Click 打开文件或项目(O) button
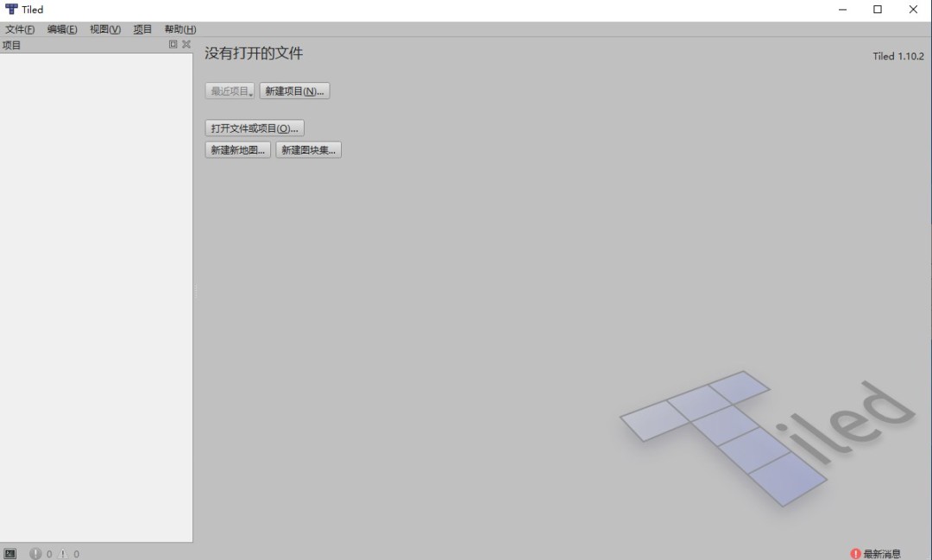Screen dimensions: 932x560 pyautogui.click(x=254, y=127)
